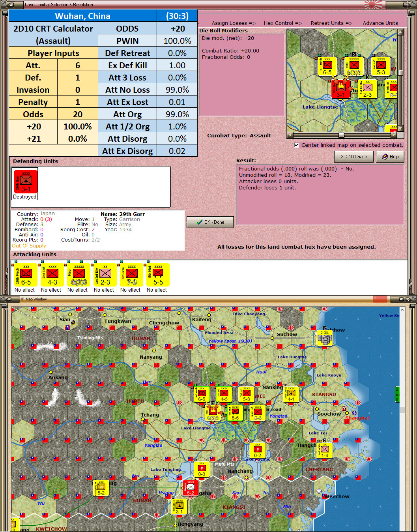Select the red 5-2 unit near Changsha

[x=190, y=487]
